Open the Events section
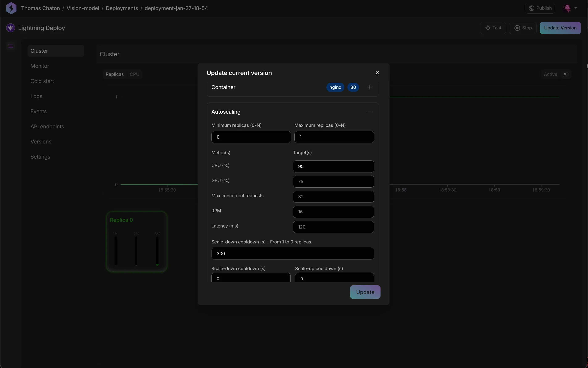 [x=38, y=112]
